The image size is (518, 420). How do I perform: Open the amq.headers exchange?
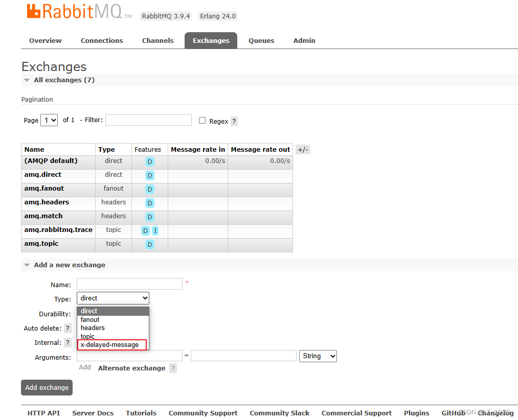pos(47,202)
